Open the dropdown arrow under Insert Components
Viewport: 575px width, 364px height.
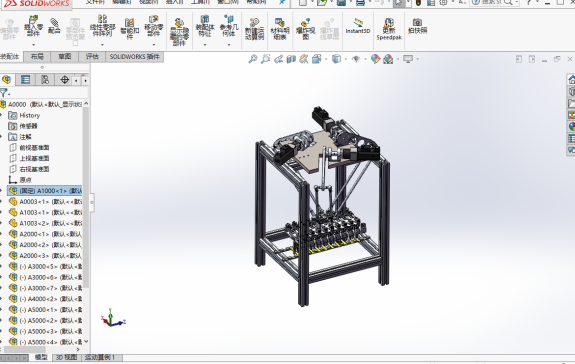[33, 45]
